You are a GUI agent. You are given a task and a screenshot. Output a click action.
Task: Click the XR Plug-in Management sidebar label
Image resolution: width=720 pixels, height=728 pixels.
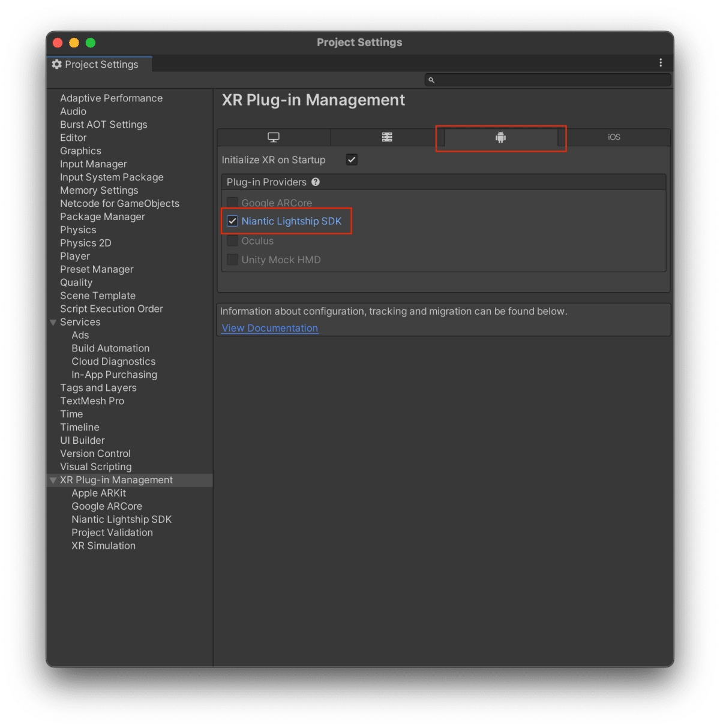tap(116, 481)
